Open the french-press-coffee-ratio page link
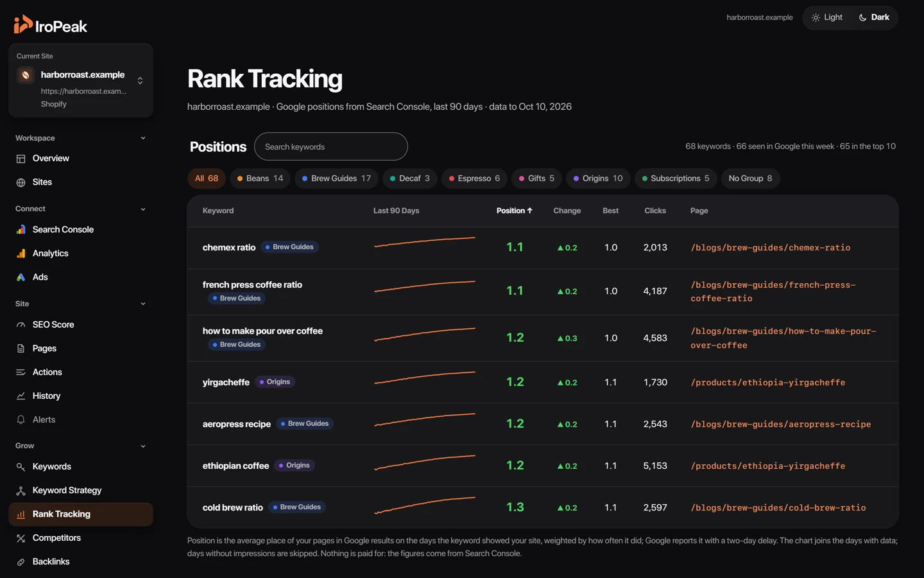 [773, 292]
